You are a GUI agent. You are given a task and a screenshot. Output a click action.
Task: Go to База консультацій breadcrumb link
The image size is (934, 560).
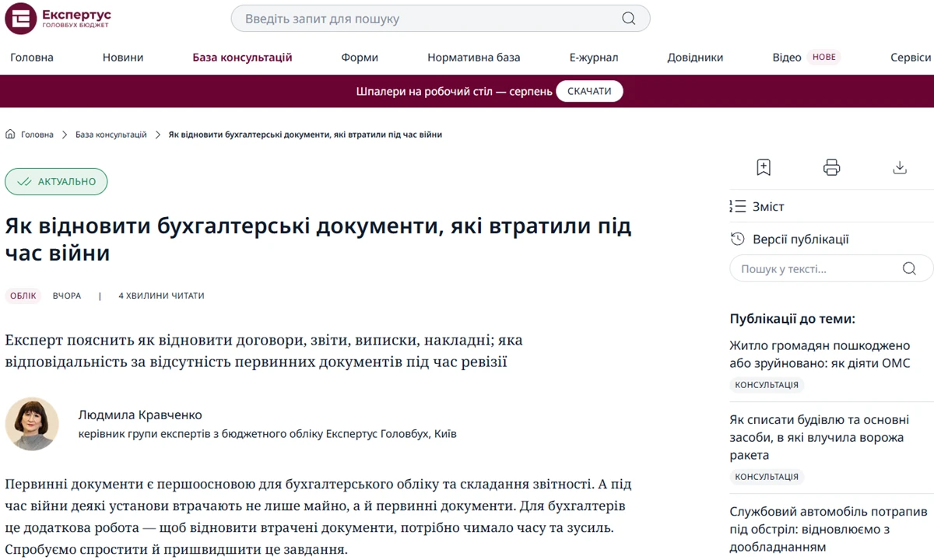coord(111,135)
